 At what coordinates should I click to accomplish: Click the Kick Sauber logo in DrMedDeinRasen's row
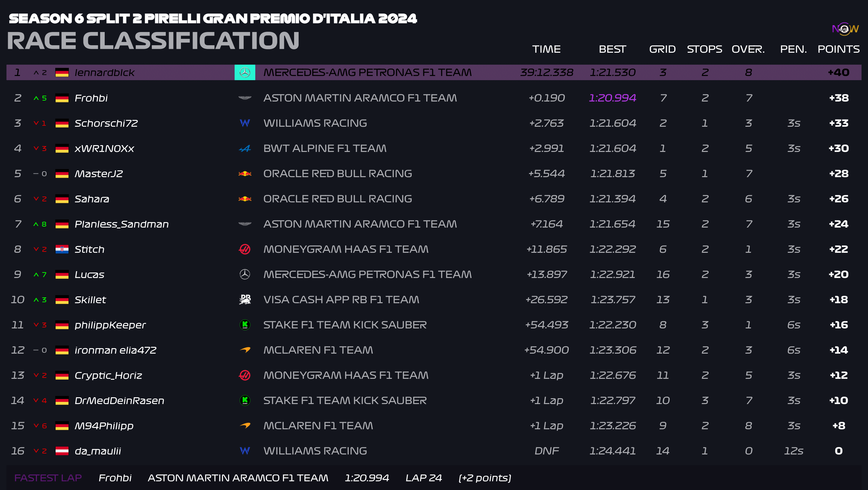(245, 400)
